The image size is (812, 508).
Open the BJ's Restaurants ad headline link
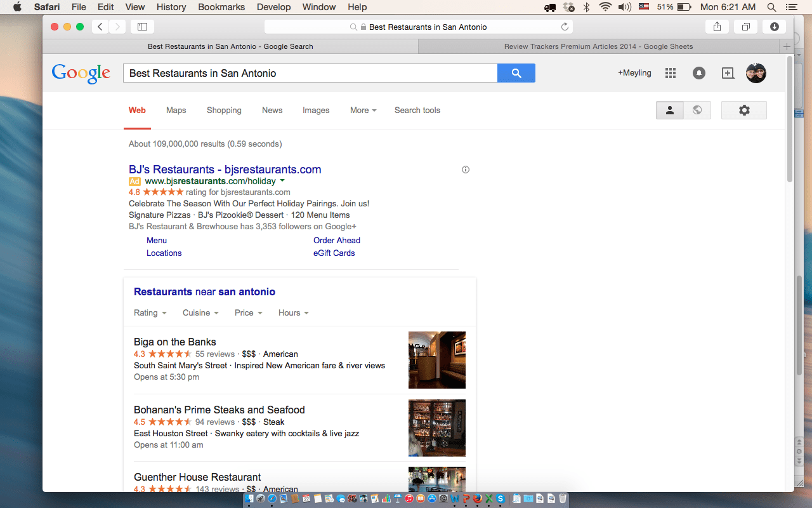225,170
